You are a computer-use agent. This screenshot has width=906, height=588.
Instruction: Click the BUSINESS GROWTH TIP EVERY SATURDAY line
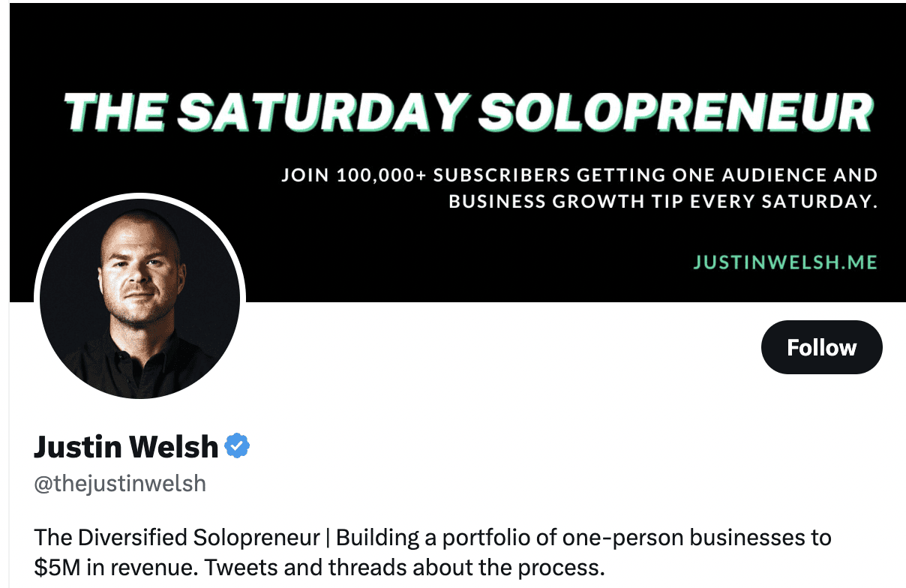(663, 202)
